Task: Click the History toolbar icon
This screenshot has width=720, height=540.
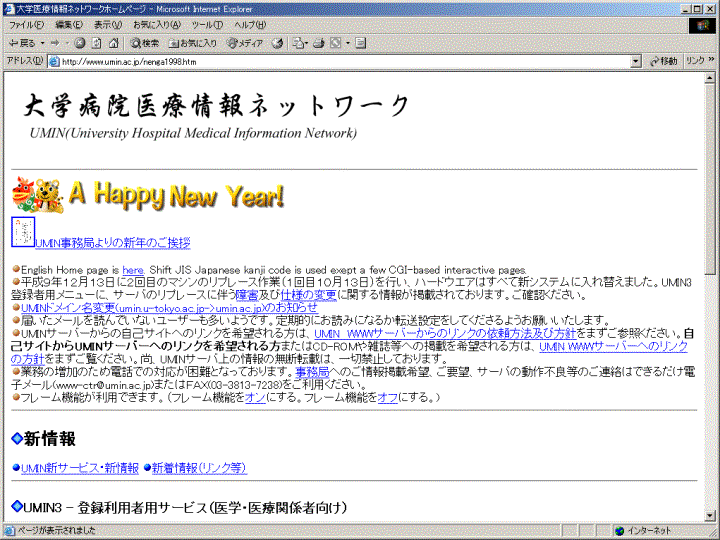Action: (x=277, y=43)
